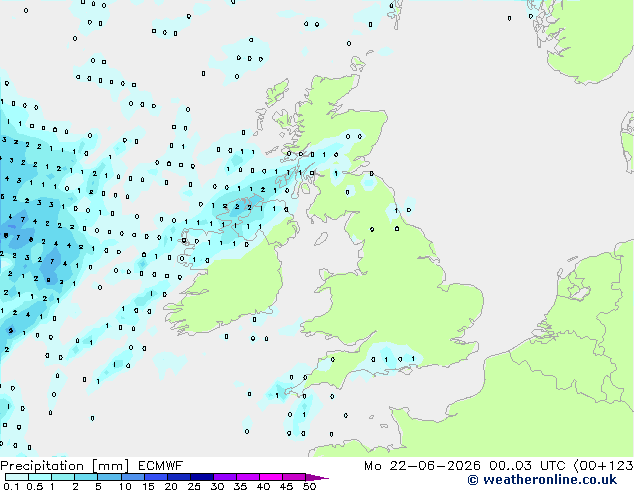
Task: Click the 2–5 mm legend color swatch
Action: click(86, 477)
